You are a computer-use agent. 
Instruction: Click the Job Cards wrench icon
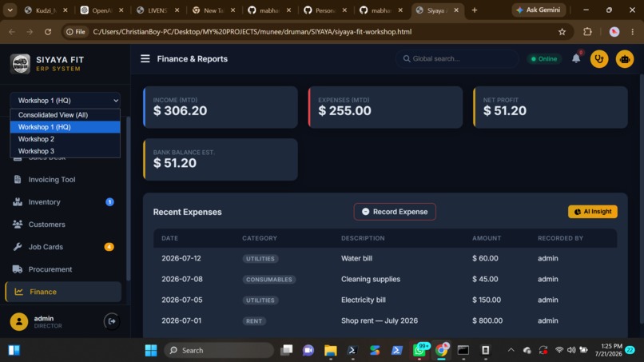click(x=18, y=247)
